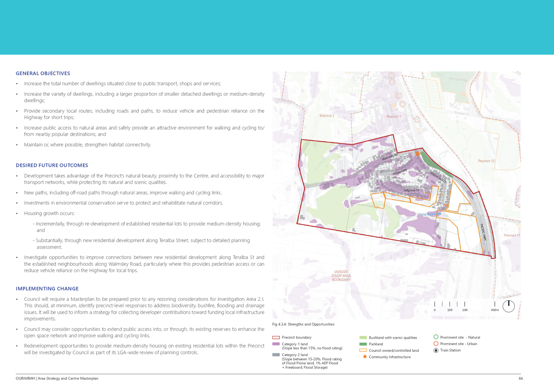Click the Pacific Hwy road label
Screen dimensions: 554x392
[x=483, y=232]
